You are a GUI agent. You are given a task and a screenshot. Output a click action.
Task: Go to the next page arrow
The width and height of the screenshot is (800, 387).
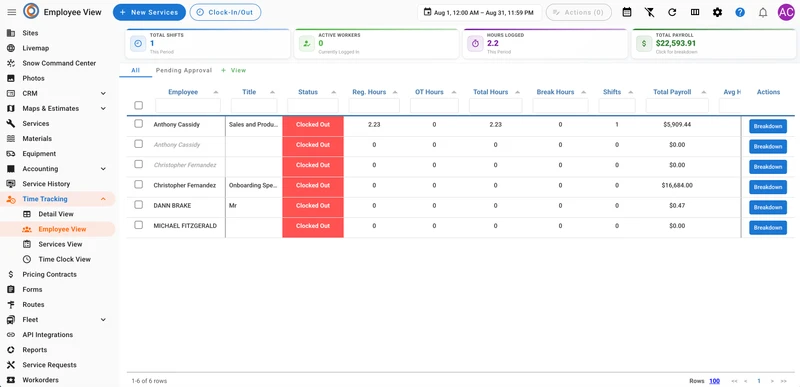click(x=772, y=381)
